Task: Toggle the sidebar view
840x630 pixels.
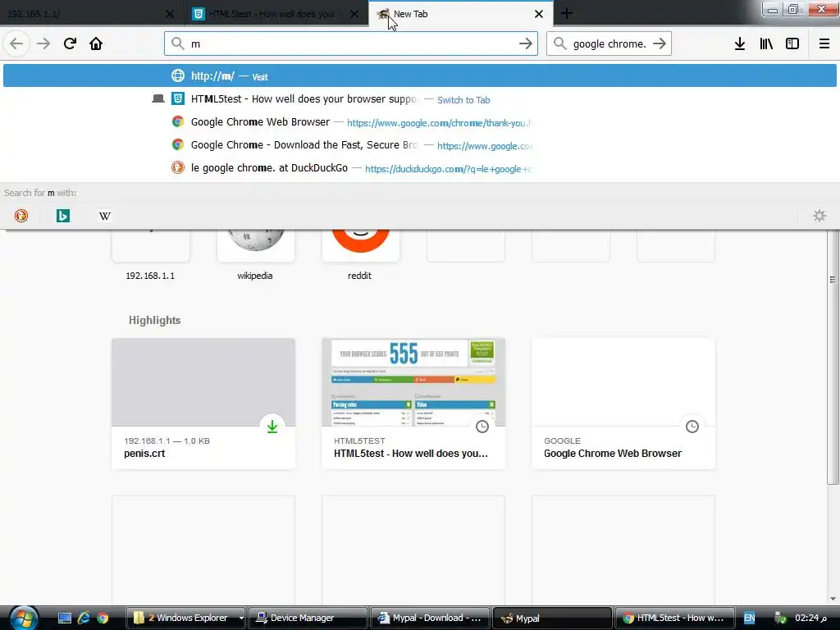Action: click(x=792, y=43)
